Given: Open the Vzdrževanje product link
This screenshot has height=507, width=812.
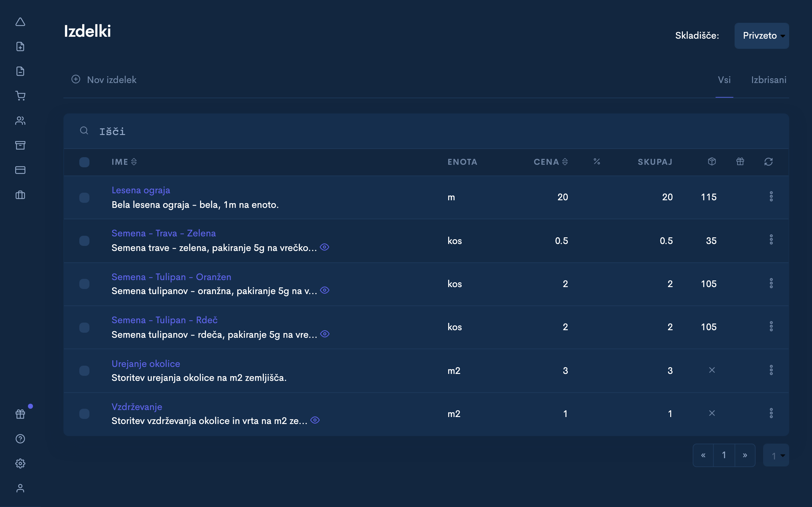Looking at the screenshot, I should pos(137,407).
